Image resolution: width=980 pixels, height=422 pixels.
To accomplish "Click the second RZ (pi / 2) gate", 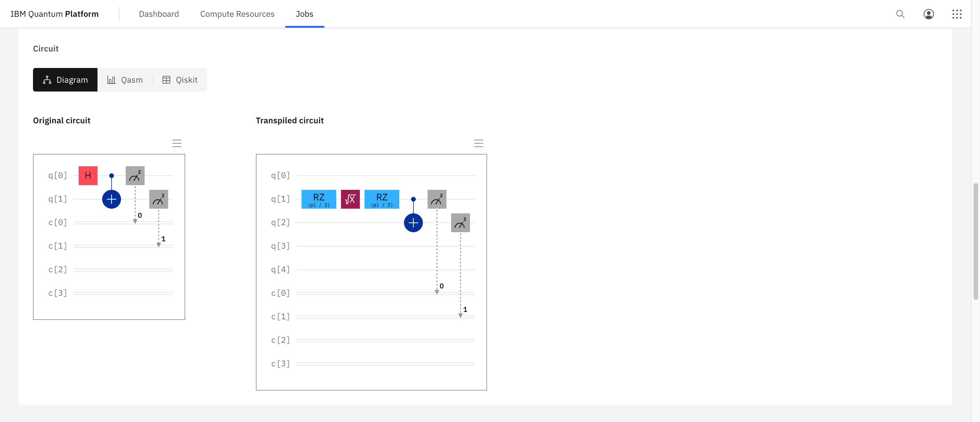I will tap(382, 199).
